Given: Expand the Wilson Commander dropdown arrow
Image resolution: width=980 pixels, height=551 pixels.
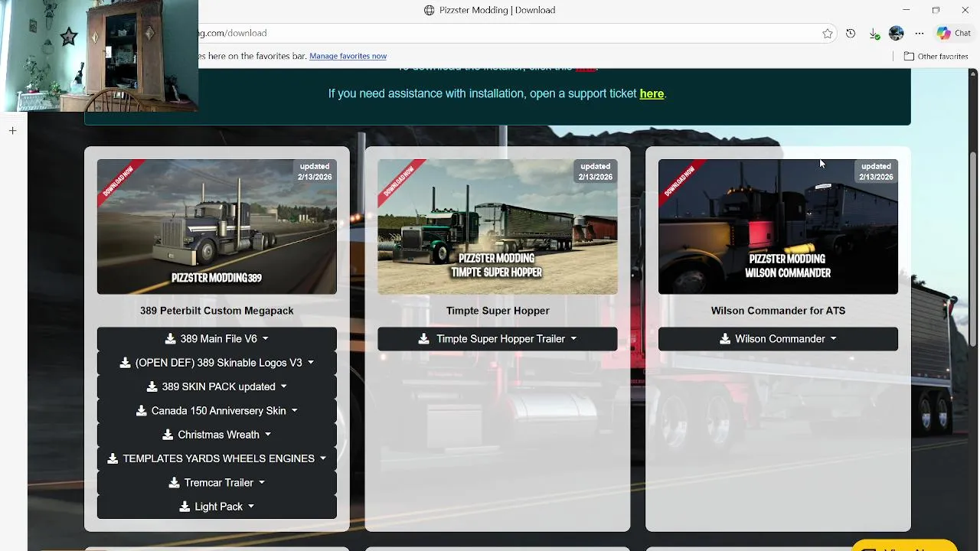Looking at the screenshot, I should (x=834, y=338).
